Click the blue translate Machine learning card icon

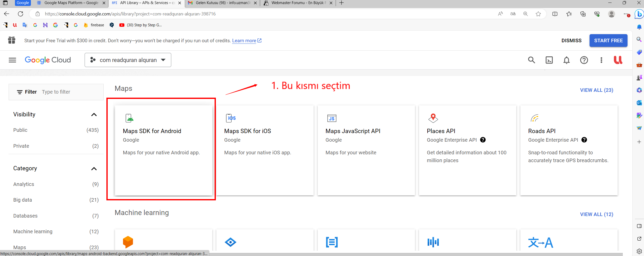coord(540,242)
